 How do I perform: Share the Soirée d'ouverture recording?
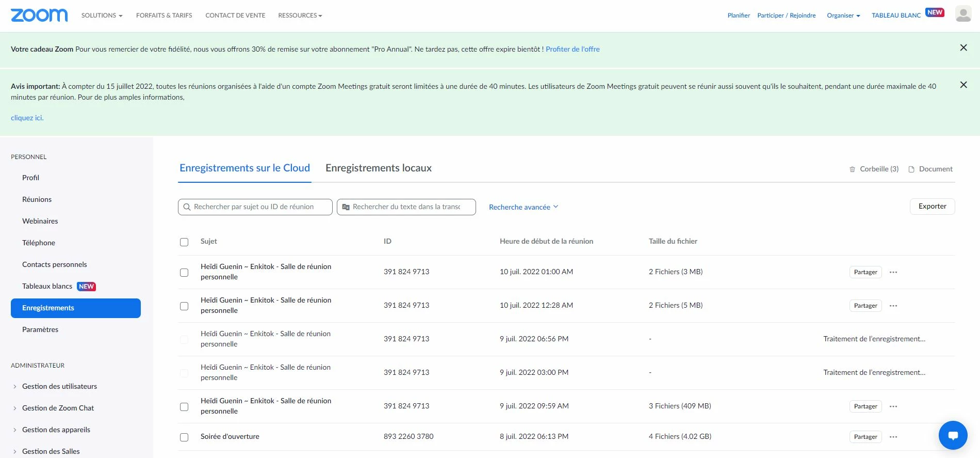[x=865, y=437]
